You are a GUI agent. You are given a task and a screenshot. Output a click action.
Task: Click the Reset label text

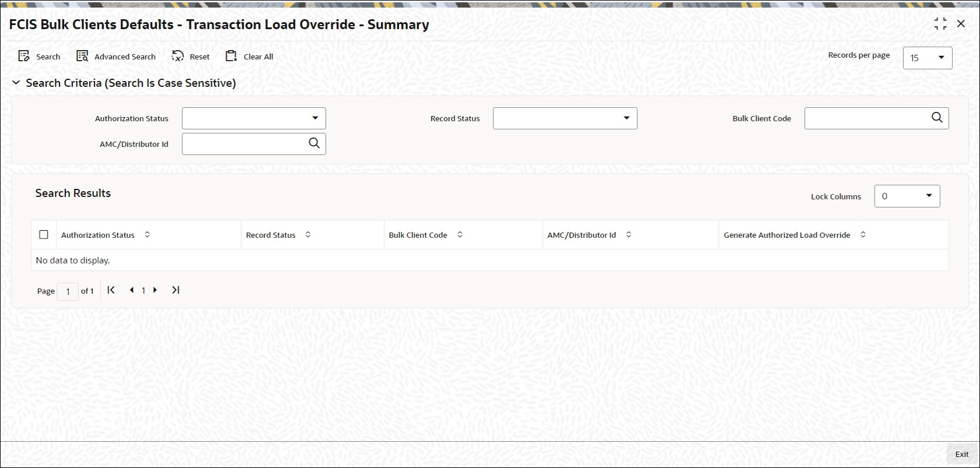pyautogui.click(x=200, y=57)
